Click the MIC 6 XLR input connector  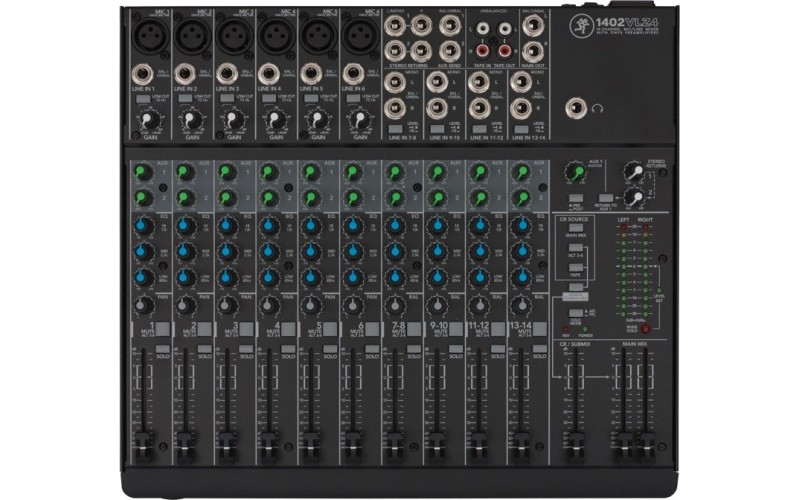359,37
